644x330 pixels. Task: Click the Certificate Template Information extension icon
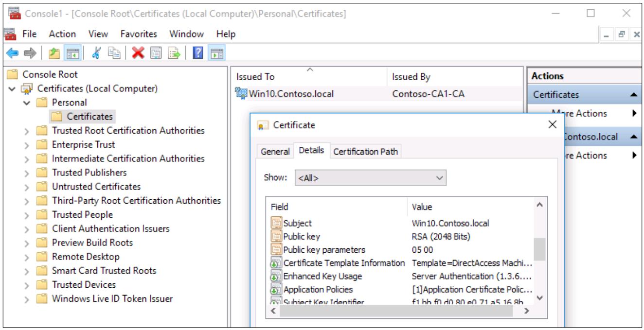click(276, 263)
